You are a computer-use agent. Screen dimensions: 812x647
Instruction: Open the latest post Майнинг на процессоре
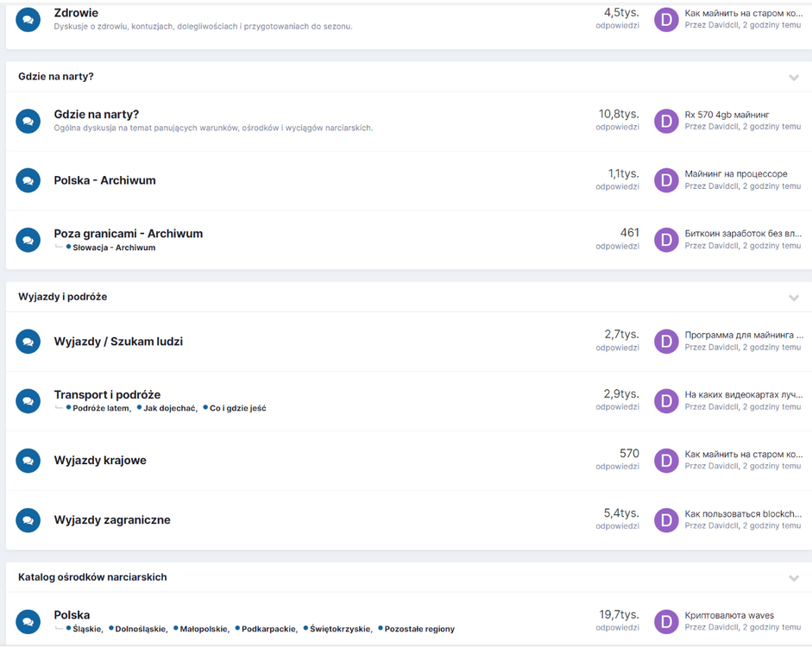pyautogui.click(x=735, y=174)
